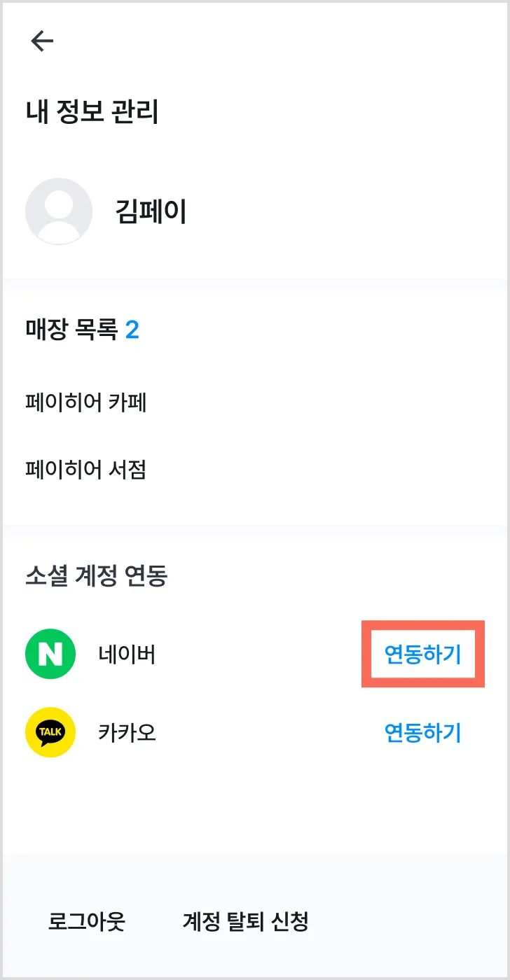Select the 페이히어 서점 store entry
This screenshot has width=510, height=980.
coord(85,469)
